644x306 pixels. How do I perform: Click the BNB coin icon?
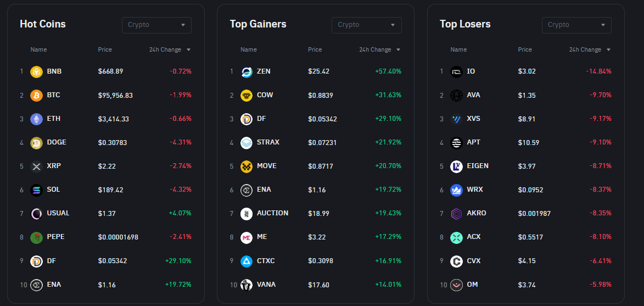tap(36, 71)
